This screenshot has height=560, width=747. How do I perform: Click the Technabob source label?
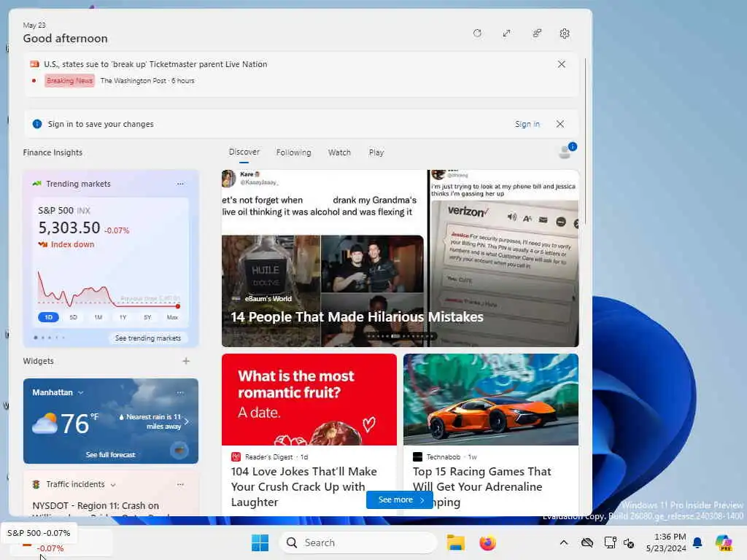(443, 456)
